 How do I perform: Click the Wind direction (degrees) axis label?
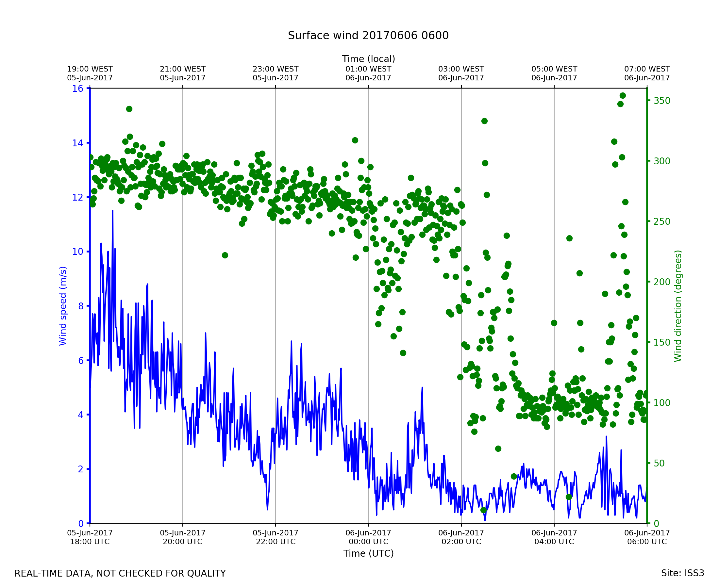tap(678, 306)
